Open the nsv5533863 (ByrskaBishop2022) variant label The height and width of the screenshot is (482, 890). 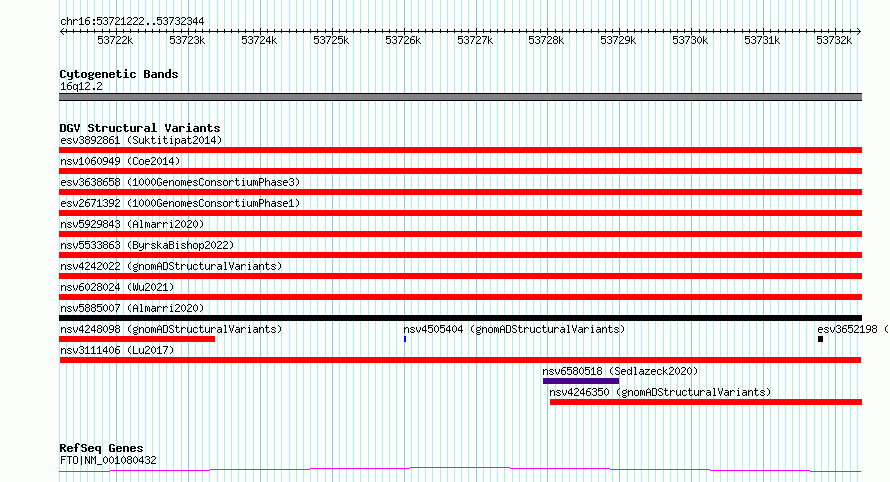click(x=147, y=245)
